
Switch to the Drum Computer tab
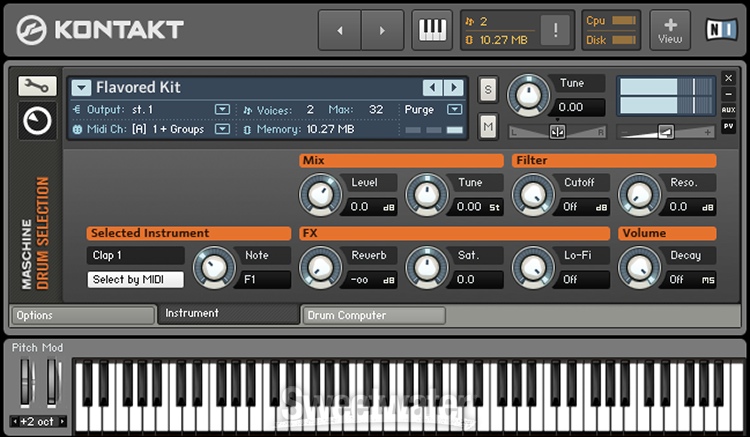tap(374, 316)
